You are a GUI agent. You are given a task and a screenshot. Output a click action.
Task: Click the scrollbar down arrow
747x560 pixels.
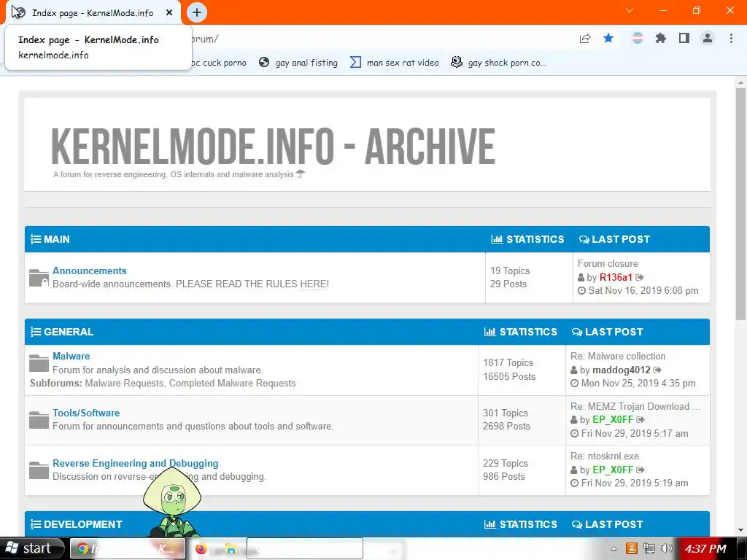click(741, 530)
